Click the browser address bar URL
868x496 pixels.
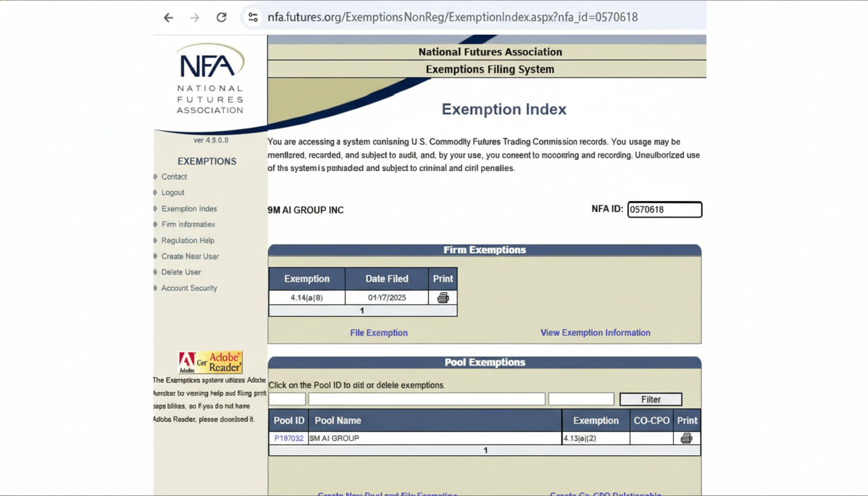(452, 17)
